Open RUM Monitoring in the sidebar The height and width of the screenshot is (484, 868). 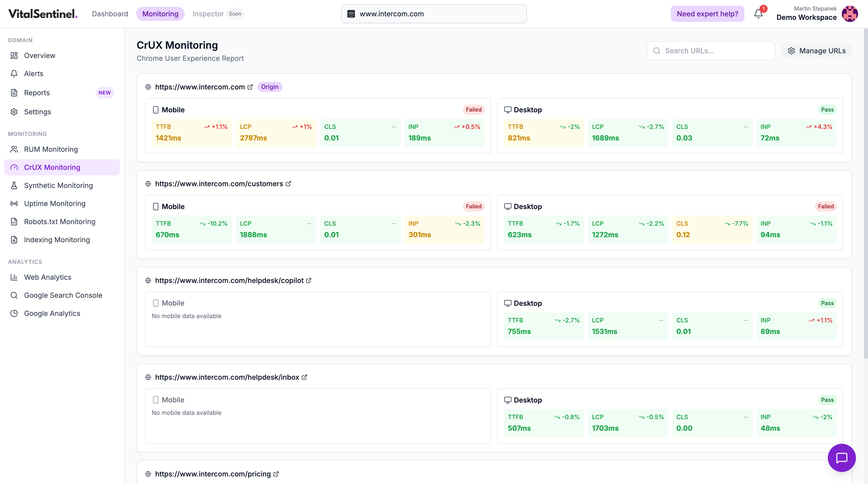50,149
